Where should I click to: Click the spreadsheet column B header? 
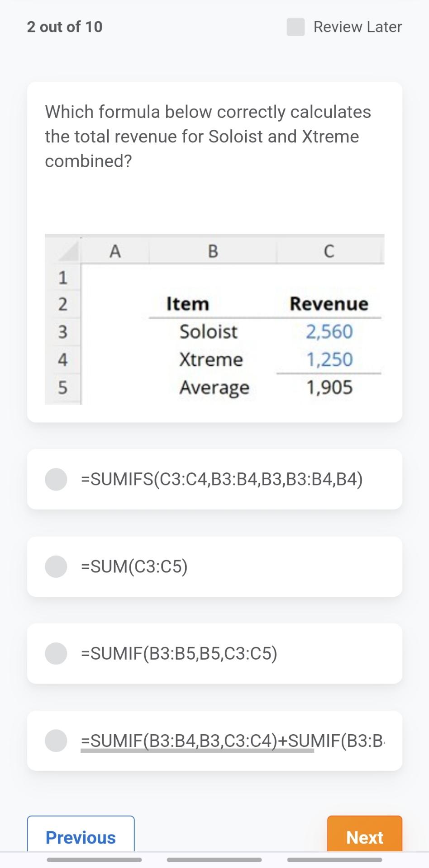[213, 251]
